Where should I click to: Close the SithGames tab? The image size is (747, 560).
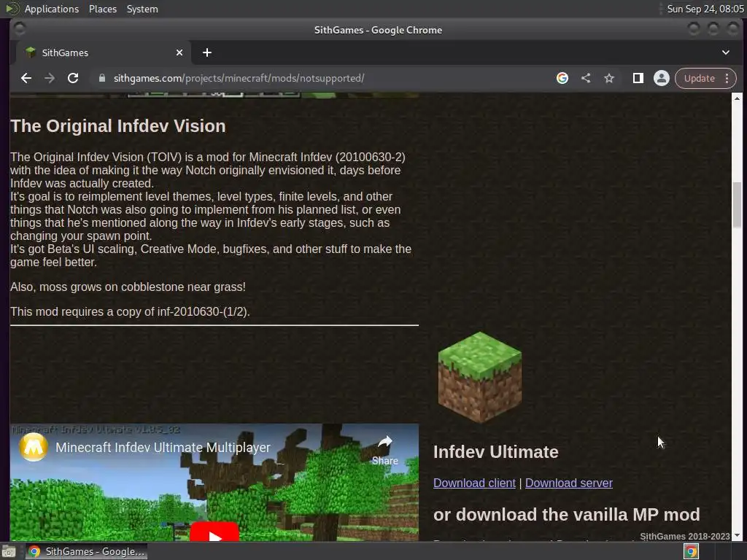coord(179,52)
